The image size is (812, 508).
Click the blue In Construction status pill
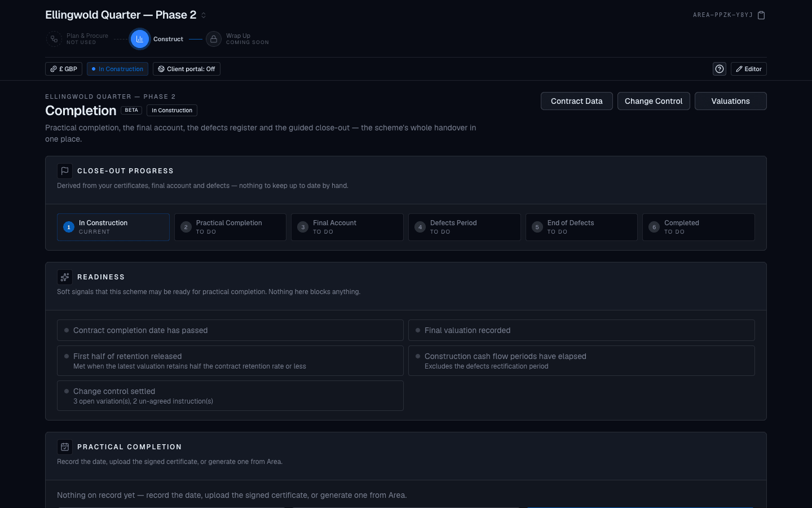pyautogui.click(x=117, y=69)
